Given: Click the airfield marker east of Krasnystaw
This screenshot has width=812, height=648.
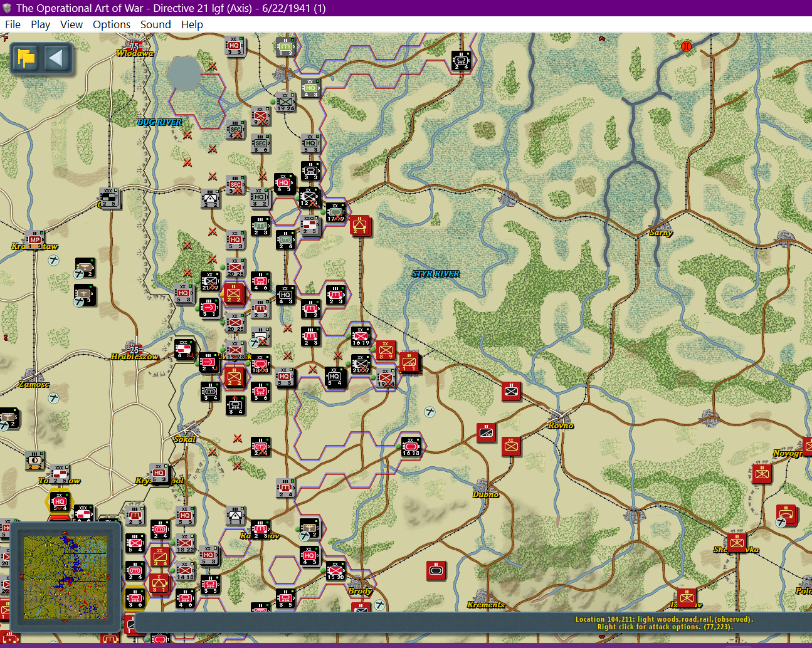Looking at the screenshot, I should tap(54, 259).
